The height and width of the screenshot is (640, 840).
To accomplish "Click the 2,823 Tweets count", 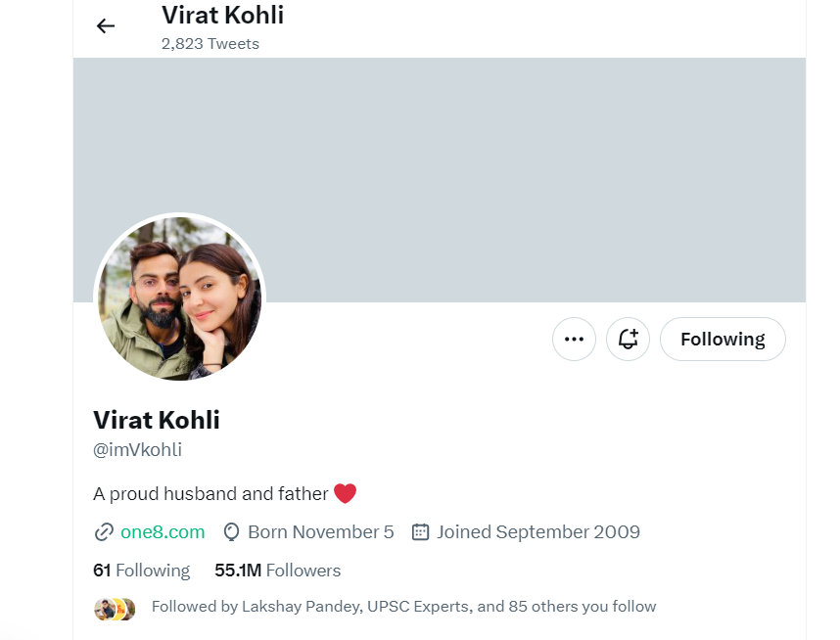I will [x=210, y=43].
